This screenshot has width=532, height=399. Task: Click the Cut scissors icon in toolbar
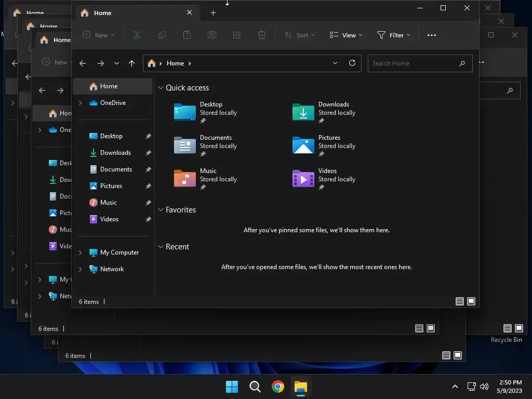click(x=137, y=35)
